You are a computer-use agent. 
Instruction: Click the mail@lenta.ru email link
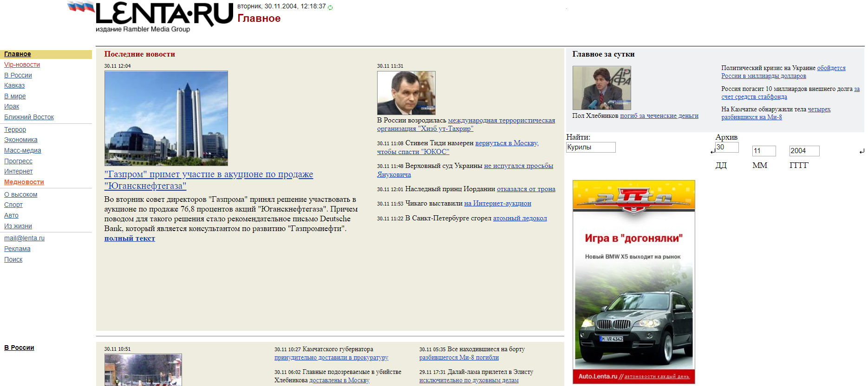click(24, 238)
